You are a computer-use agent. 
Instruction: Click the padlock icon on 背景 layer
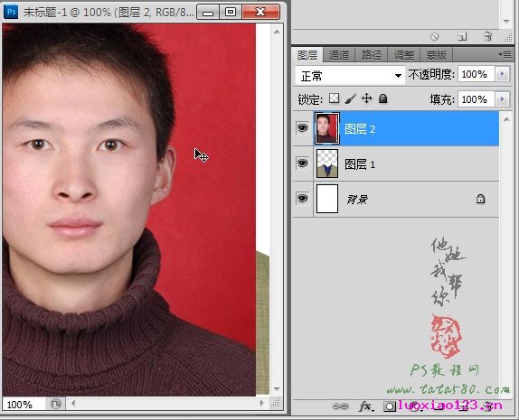(480, 199)
